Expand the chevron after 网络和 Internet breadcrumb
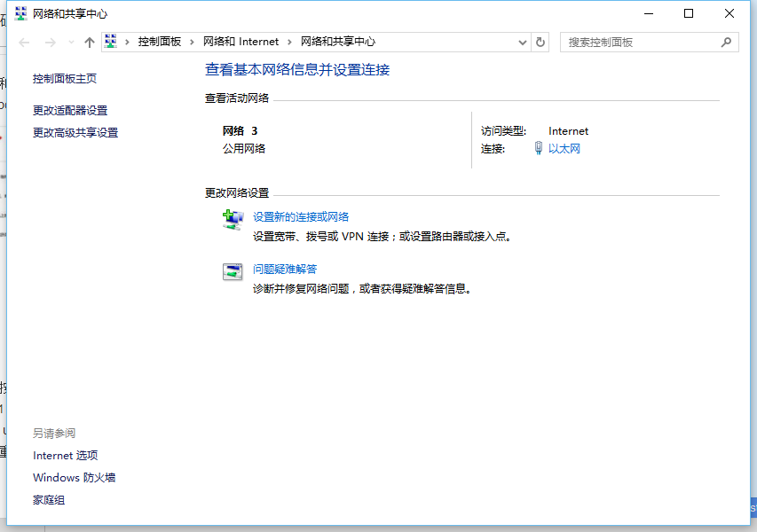757x532 pixels. pos(289,43)
